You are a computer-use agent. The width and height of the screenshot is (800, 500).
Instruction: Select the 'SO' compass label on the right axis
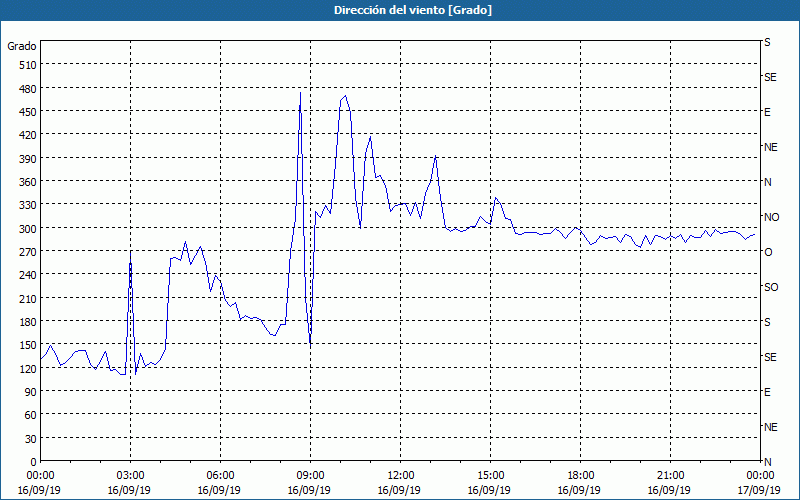pos(771,287)
